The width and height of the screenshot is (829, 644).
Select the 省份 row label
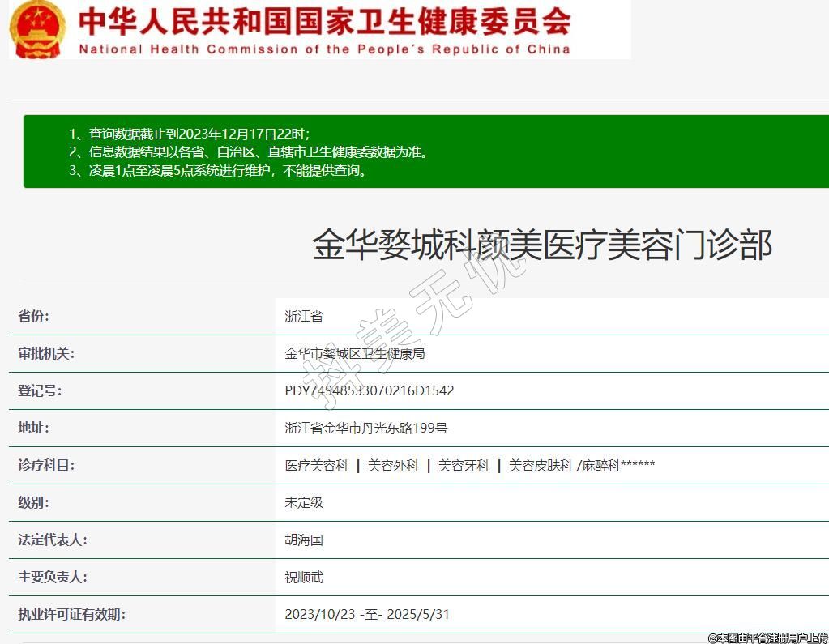pos(39,316)
